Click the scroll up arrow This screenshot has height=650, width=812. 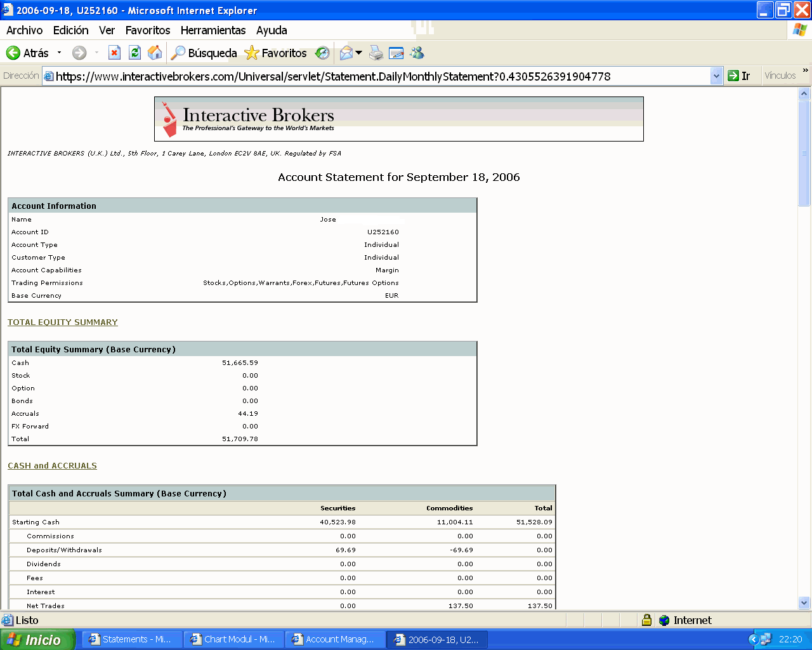click(x=804, y=93)
